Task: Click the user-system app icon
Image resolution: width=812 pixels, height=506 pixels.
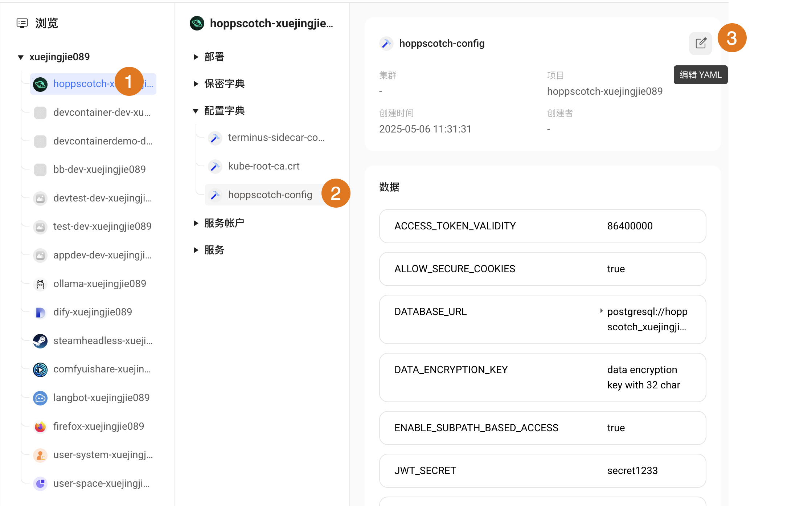Action: (40, 455)
